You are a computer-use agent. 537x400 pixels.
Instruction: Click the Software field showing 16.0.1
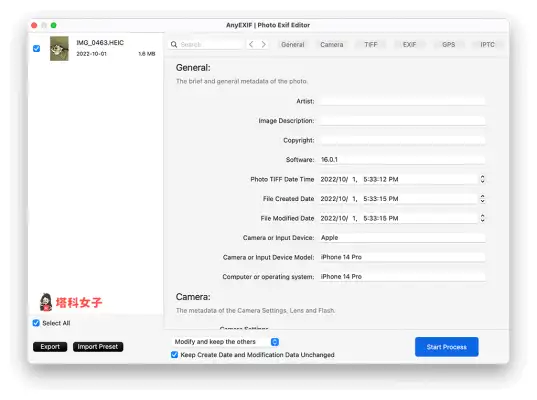click(402, 160)
